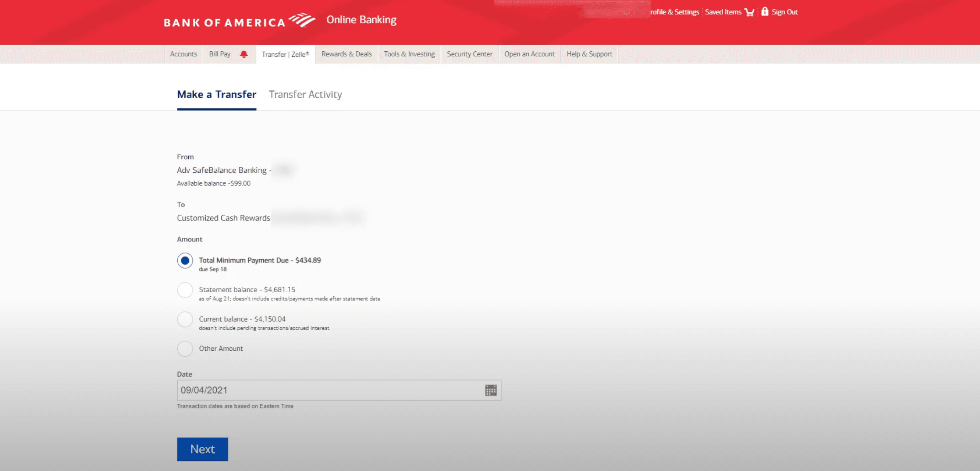Open the date picker calendar icon
Screen dimensions: 980x471
coord(490,390)
